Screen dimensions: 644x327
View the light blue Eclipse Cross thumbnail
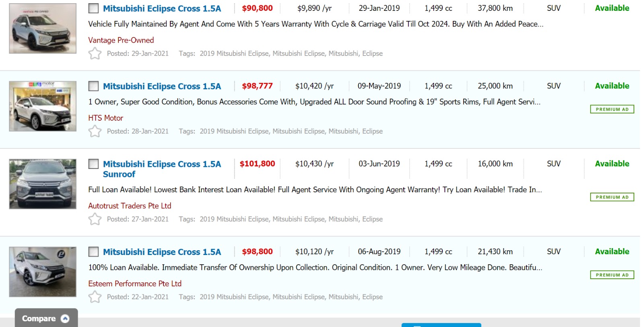[43, 29]
